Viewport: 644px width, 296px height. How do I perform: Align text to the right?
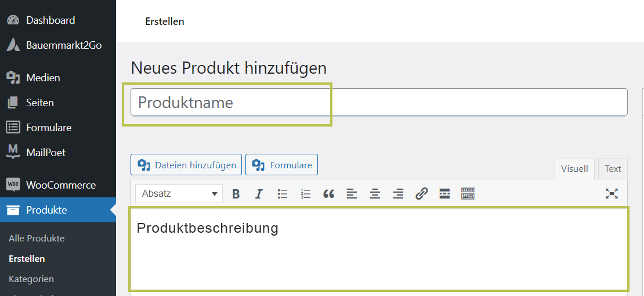(398, 194)
